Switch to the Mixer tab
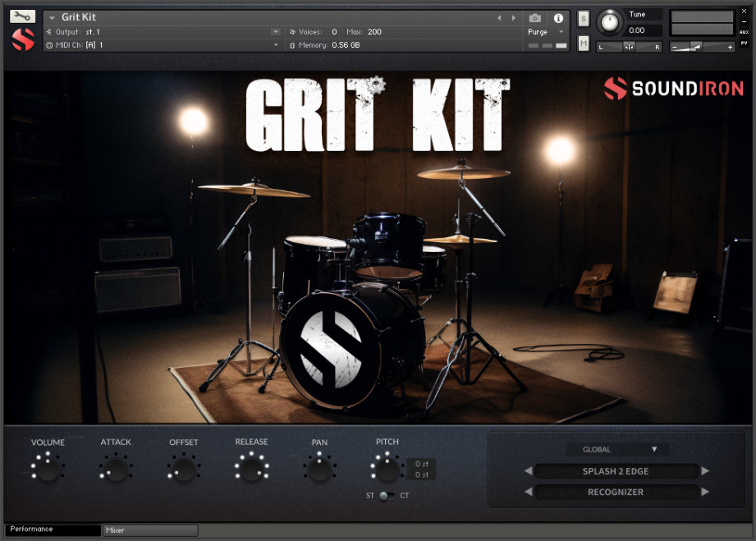Screen dimensions: 756x541 [150, 530]
